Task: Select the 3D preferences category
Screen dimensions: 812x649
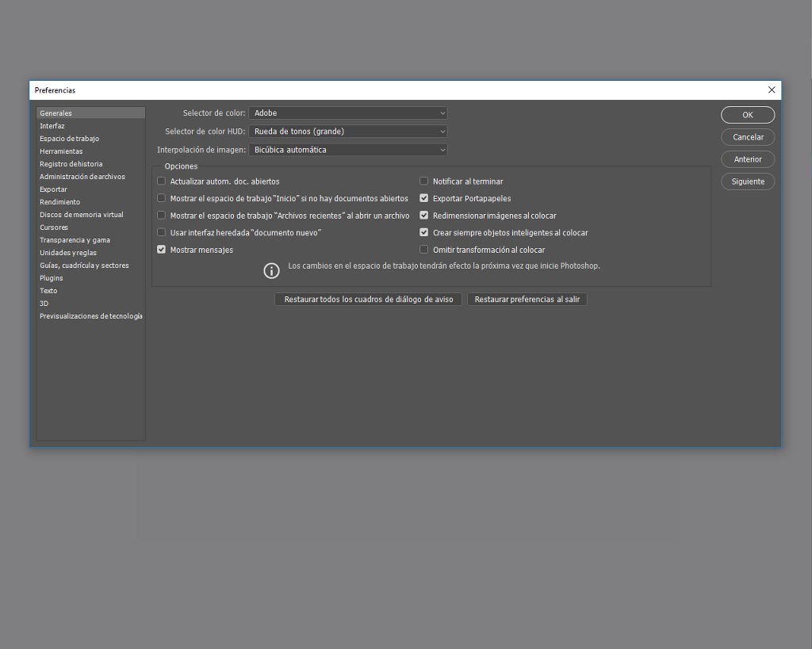Action: pyautogui.click(x=90, y=304)
